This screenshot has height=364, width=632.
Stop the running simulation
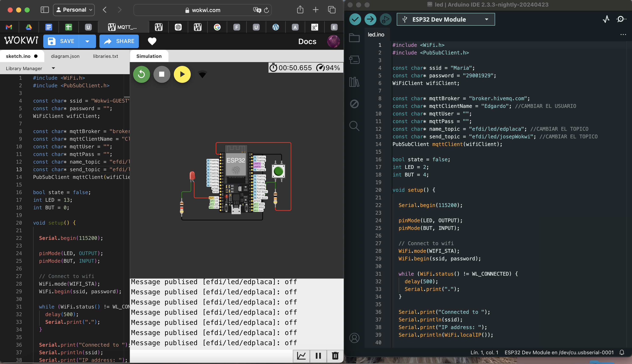162,74
